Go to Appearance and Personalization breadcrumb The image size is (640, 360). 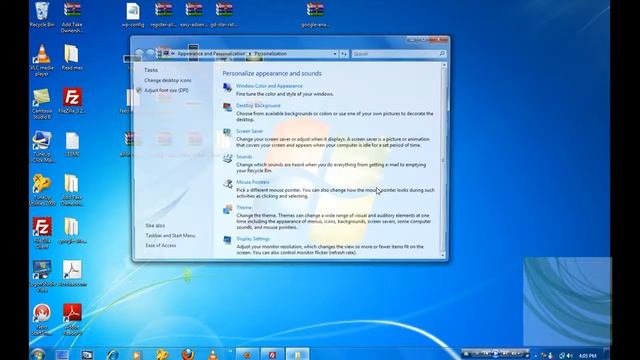(x=211, y=53)
